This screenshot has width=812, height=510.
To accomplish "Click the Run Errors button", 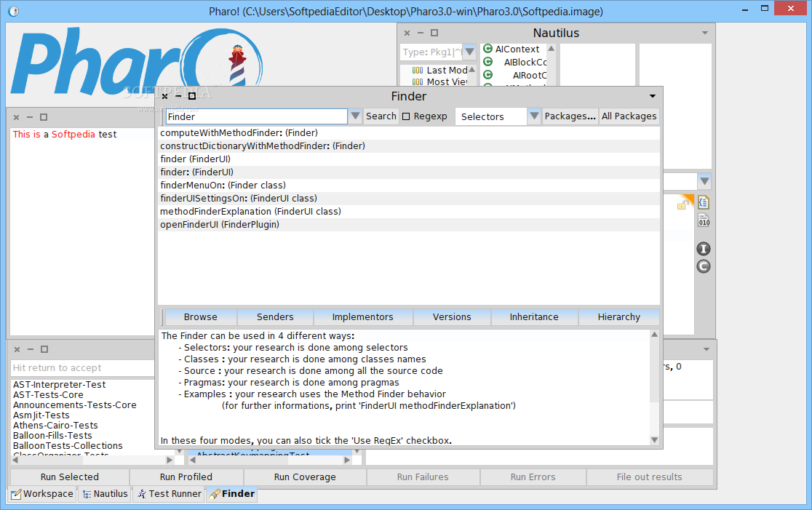I will pyautogui.click(x=533, y=477).
